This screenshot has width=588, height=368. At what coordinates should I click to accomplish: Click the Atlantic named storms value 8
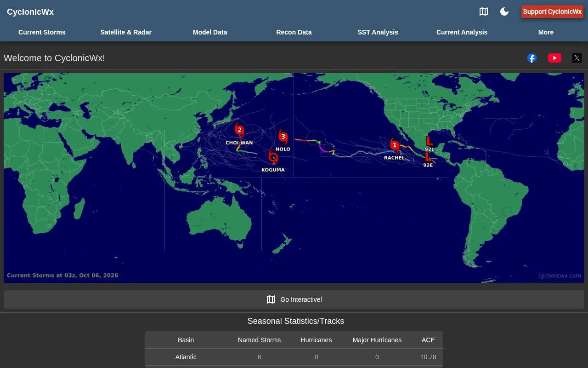point(259,357)
